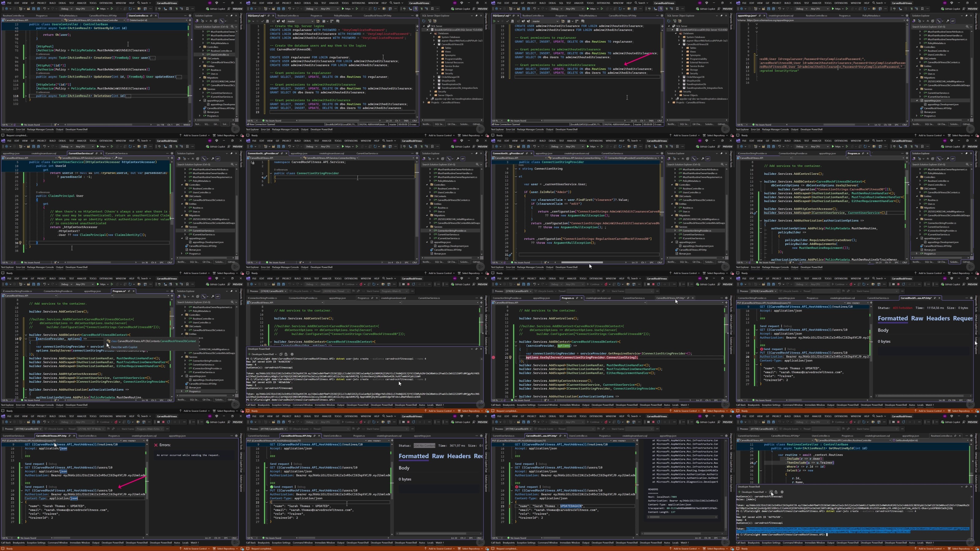
Task: Pause debugging icon in the 403 Forbidden window
Action: (894, 284)
